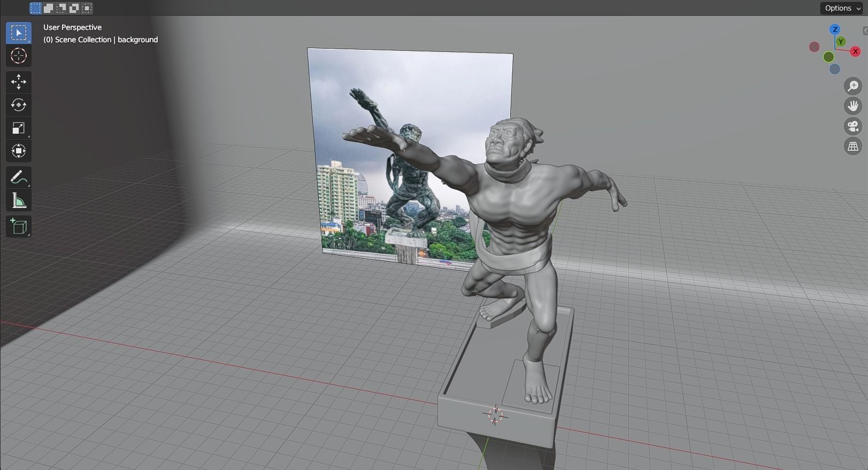Screen dimensions: 868x470
Task: Open the Options dropdown
Action: click(842, 8)
